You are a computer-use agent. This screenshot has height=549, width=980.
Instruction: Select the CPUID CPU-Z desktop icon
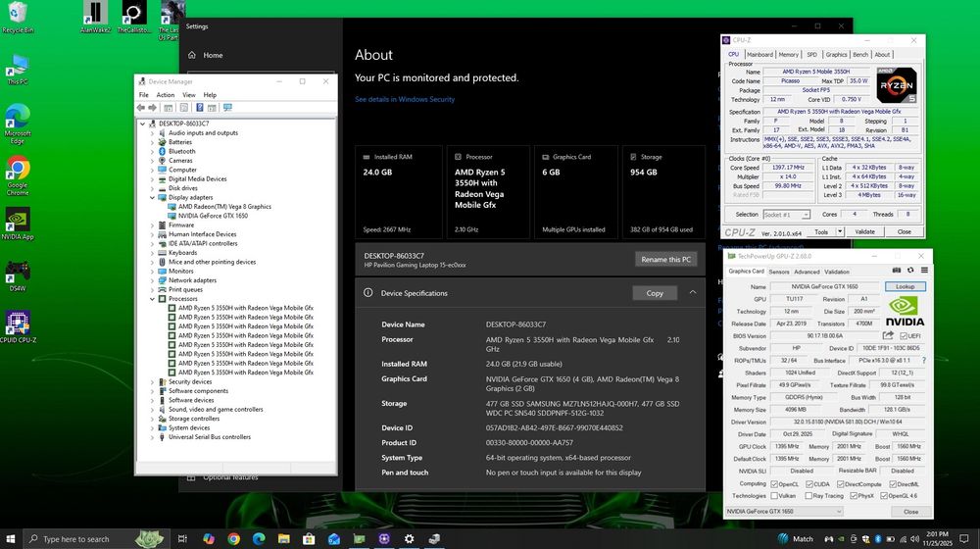tap(18, 326)
